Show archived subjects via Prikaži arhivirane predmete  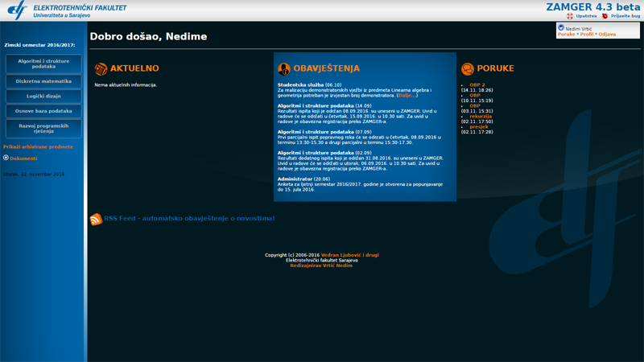pos(38,146)
